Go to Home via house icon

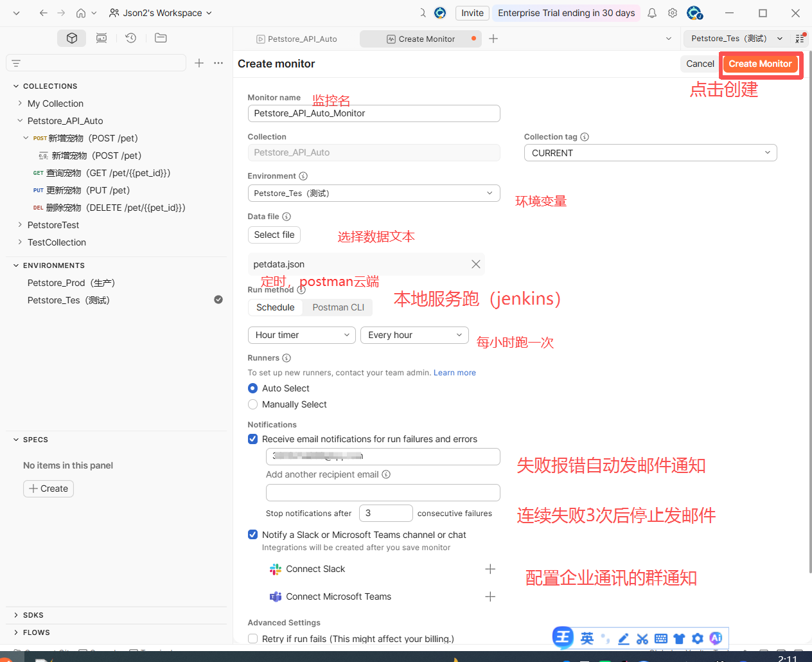tap(81, 13)
